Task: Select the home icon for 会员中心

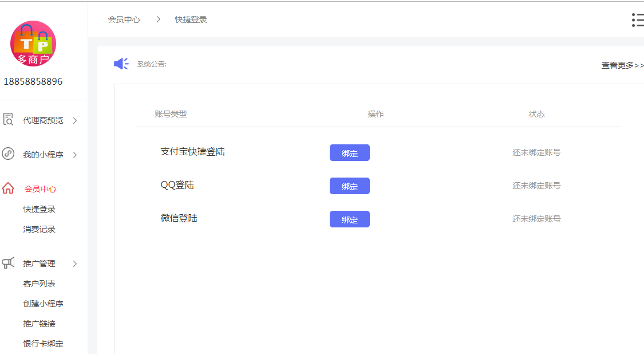Action: [x=8, y=187]
